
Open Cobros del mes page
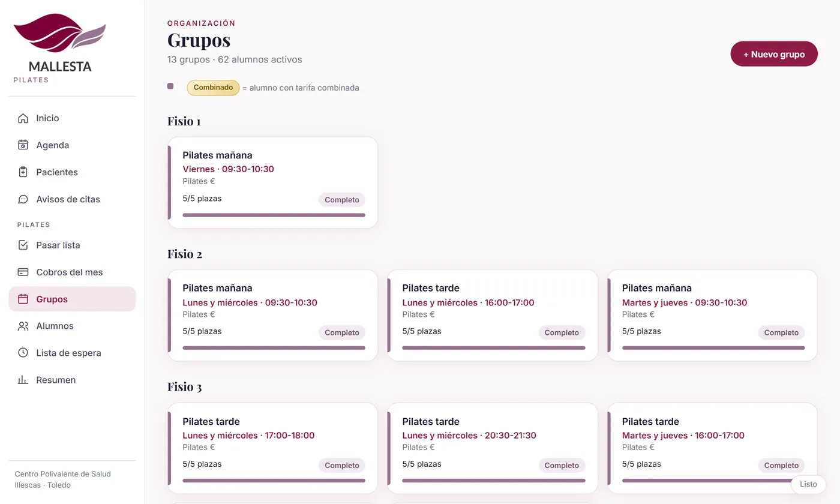(x=72, y=272)
